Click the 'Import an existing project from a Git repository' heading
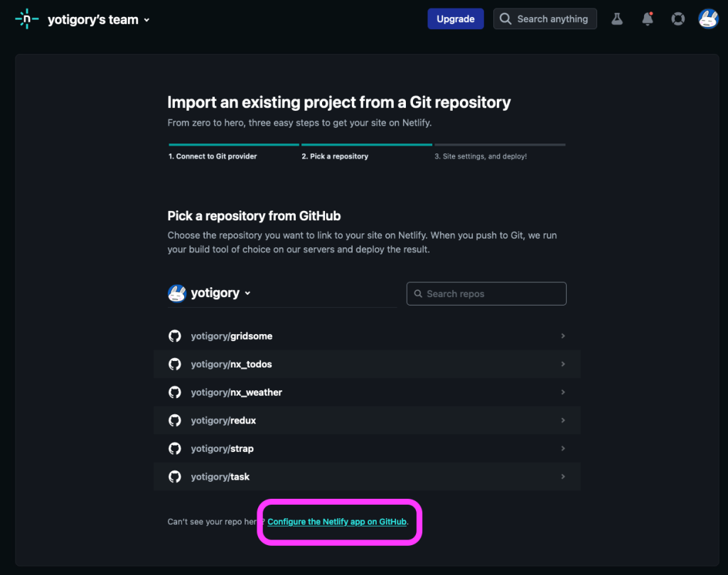The height and width of the screenshot is (575, 728). 339,102
